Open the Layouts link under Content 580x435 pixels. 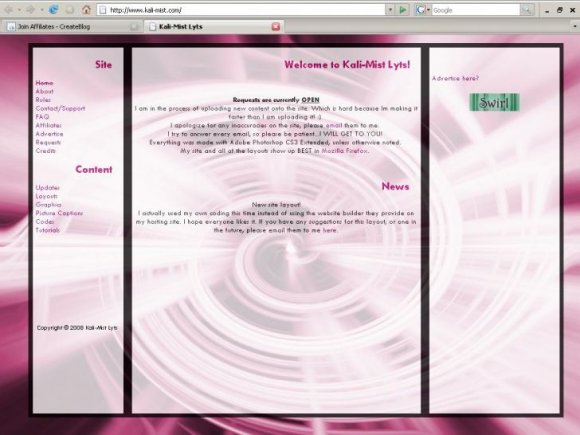click(x=47, y=196)
